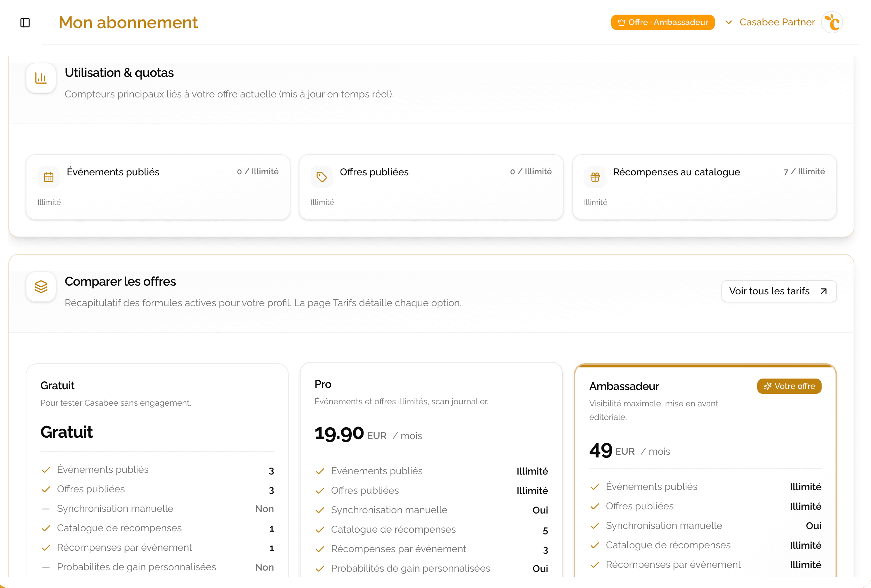Screen dimensions: 871x588
Task: Click the checkmark for Gratuit Récompenses par événement
Action: [46, 548]
